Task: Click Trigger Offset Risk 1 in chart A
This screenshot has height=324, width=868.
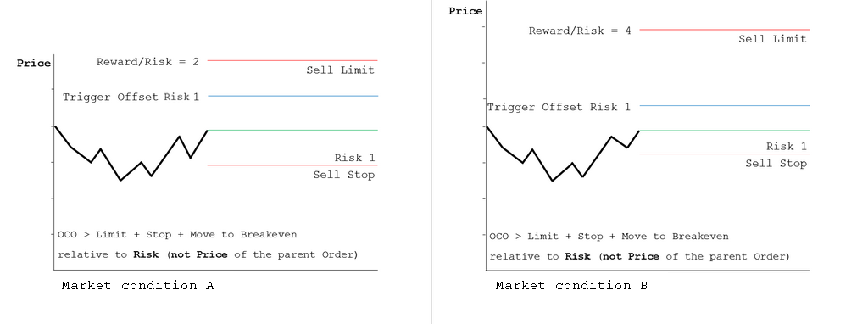Action: click(x=131, y=97)
